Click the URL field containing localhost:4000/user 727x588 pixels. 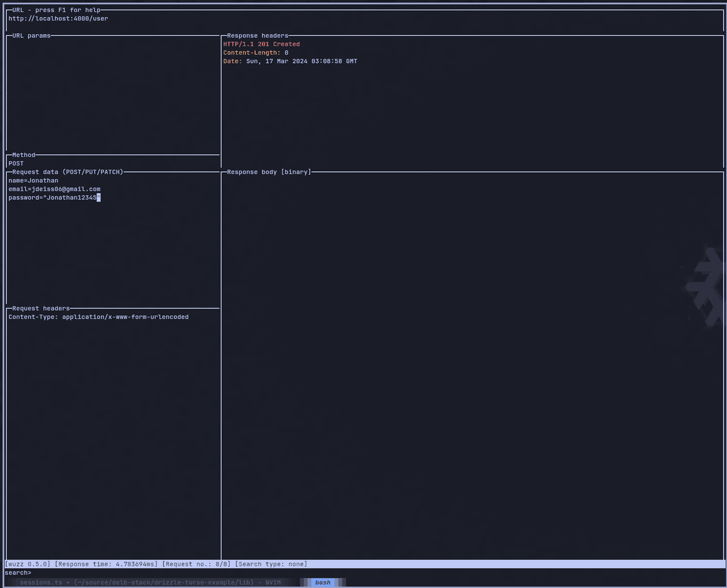[x=58, y=19]
